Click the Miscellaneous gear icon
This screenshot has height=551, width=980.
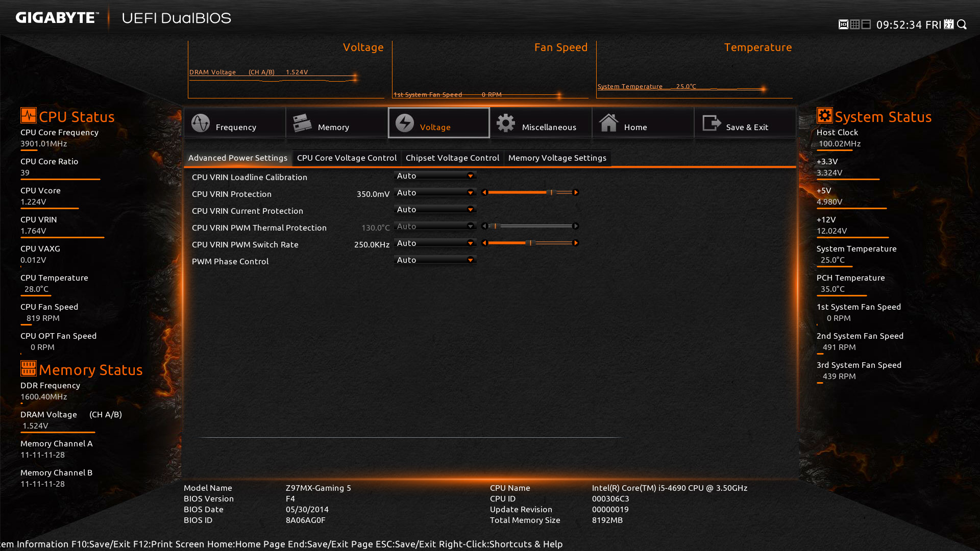tap(506, 123)
